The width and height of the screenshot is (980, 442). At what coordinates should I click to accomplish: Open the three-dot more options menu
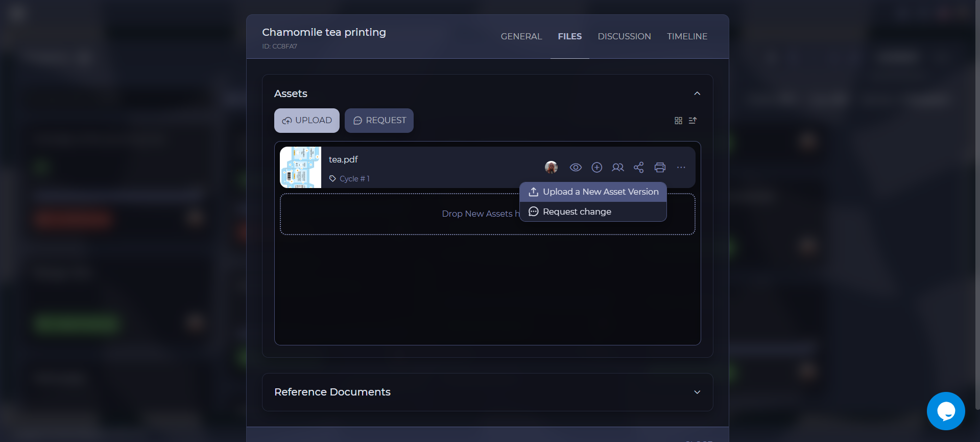click(x=681, y=168)
